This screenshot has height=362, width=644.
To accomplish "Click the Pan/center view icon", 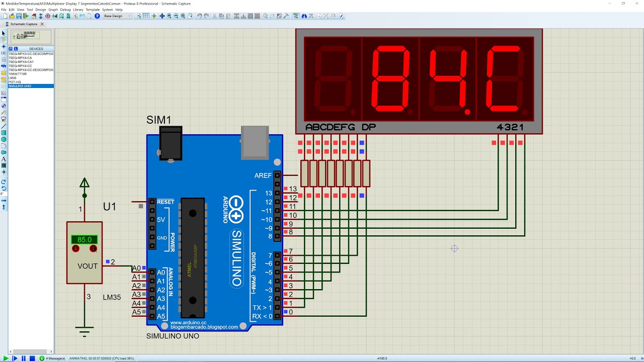I will 162,16.
